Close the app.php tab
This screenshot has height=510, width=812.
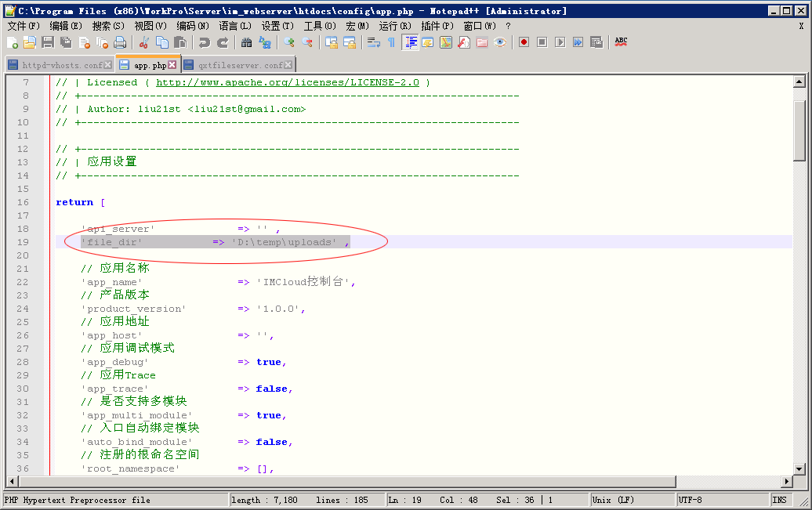click(172, 65)
